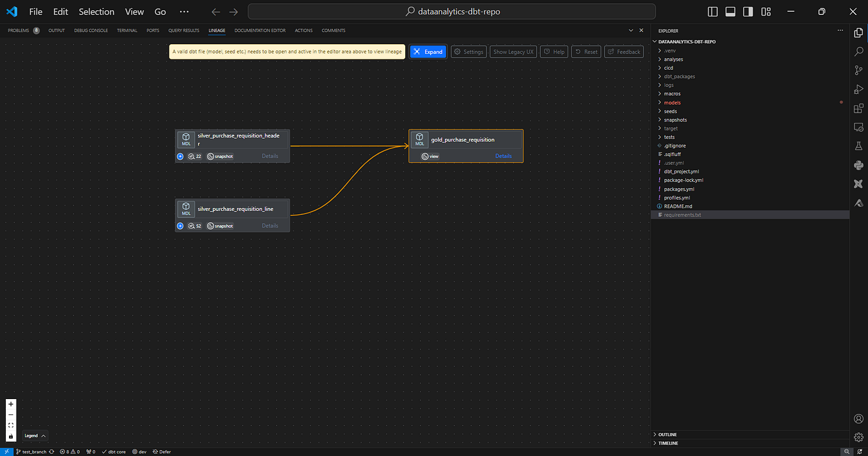Switch to the TERMINAL tab

click(x=127, y=30)
